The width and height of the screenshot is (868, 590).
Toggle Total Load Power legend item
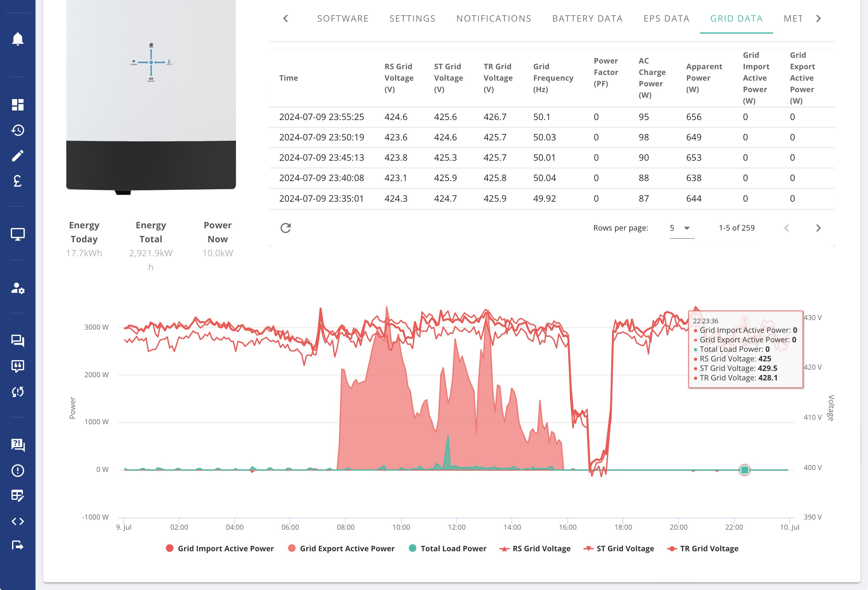click(447, 549)
